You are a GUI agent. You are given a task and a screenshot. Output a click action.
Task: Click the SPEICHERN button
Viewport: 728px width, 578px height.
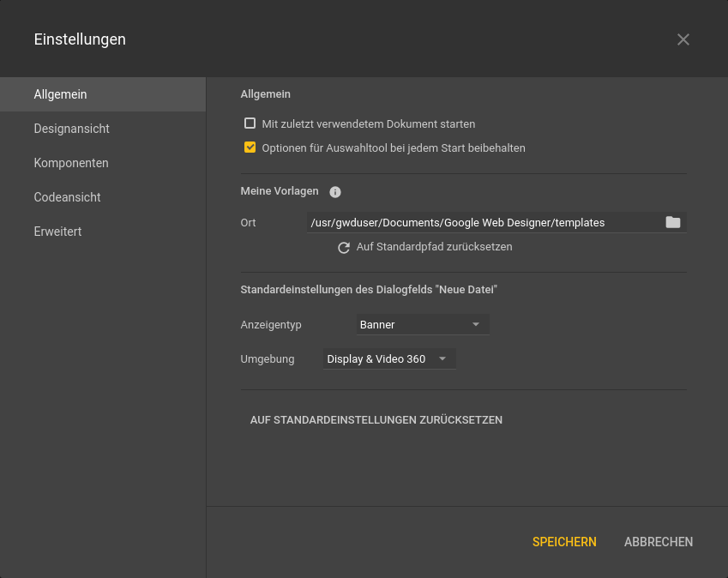click(564, 541)
